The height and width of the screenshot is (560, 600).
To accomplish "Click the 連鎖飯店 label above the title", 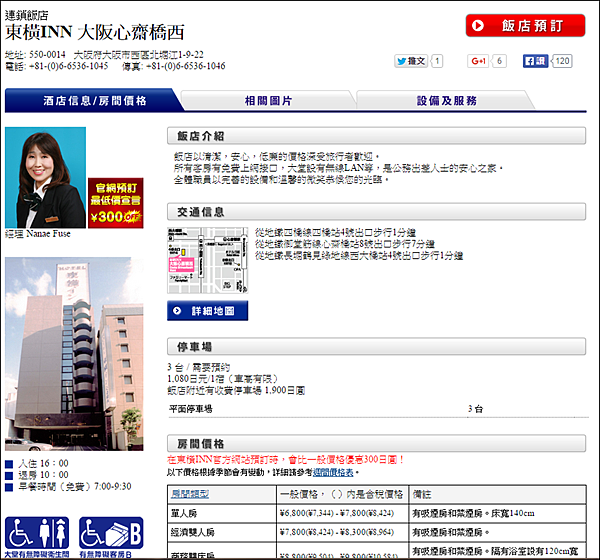I will pyautogui.click(x=27, y=15).
